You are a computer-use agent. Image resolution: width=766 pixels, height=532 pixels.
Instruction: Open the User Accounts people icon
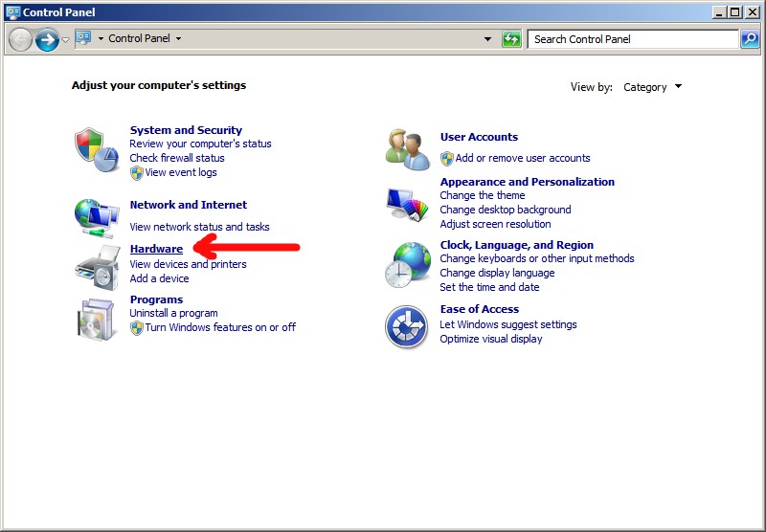408,149
